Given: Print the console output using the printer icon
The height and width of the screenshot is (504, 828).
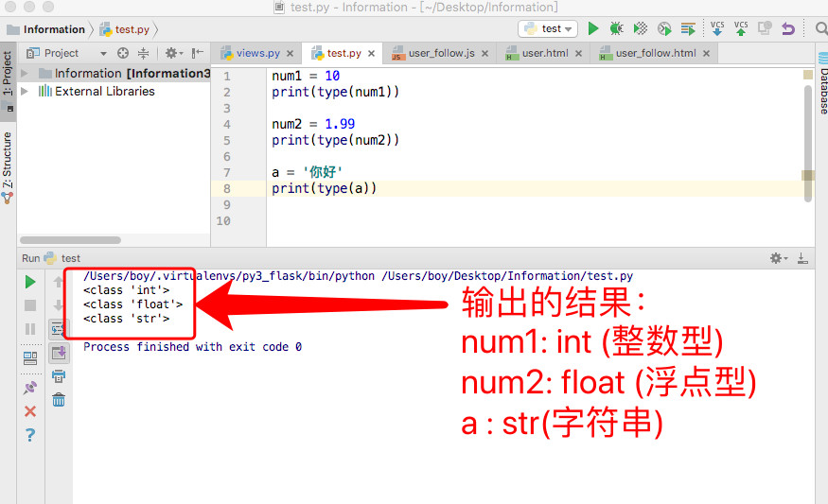Looking at the screenshot, I should pos(59,376).
